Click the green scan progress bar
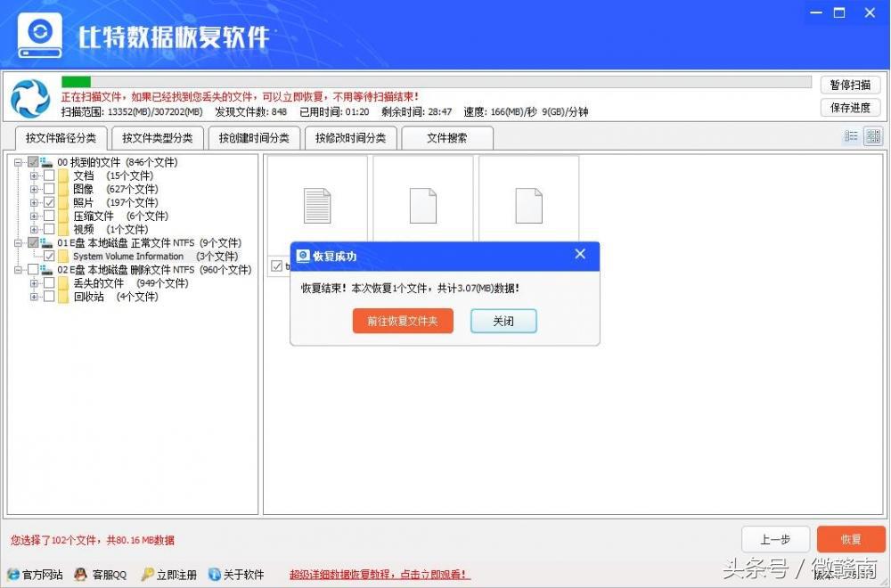 tap(76, 80)
